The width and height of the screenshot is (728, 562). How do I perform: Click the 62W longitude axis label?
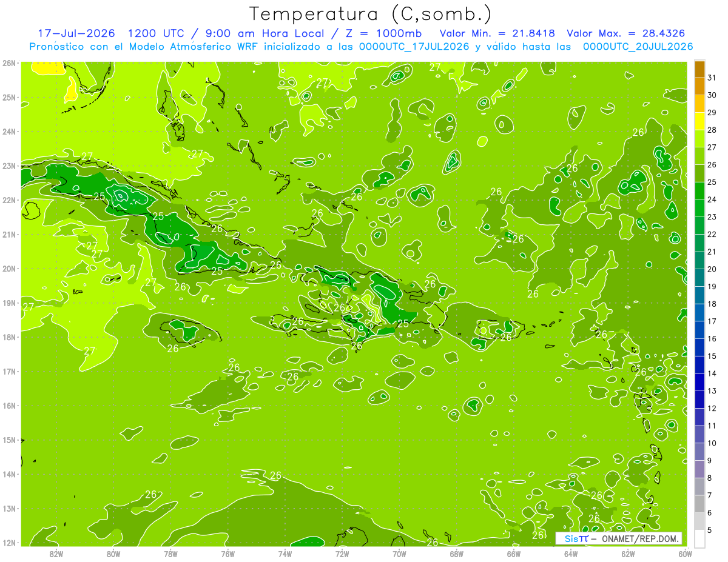(628, 554)
